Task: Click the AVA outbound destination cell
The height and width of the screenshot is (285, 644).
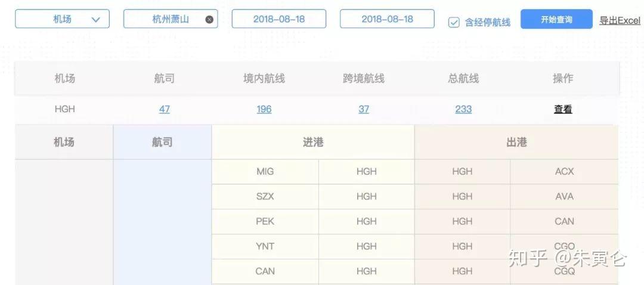Action: pos(564,196)
